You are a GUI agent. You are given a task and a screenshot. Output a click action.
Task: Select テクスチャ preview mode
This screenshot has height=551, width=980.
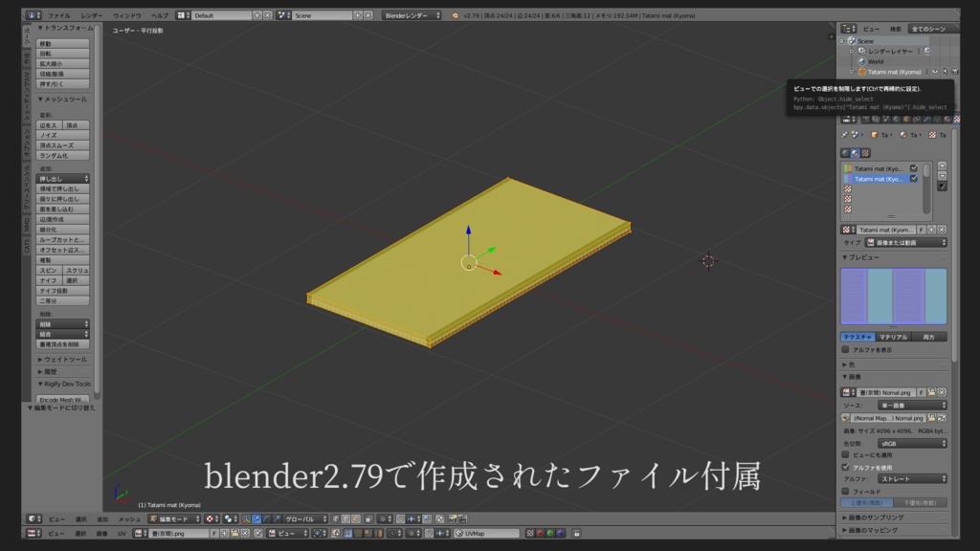click(857, 337)
